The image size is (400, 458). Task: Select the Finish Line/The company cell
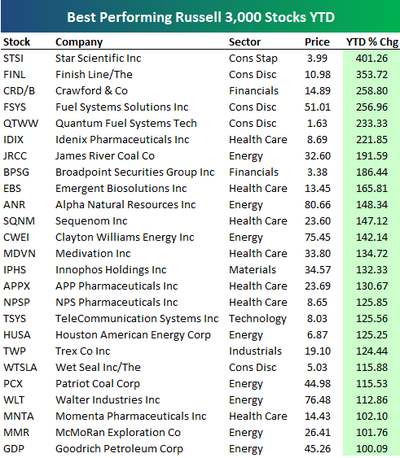tap(94, 74)
